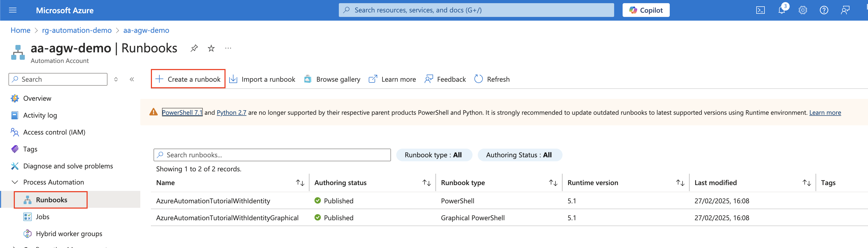Open aa-agw-demo breadcrumb
The width and height of the screenshot is (868, 248).
pyautogui.click(x=146, y=30)
